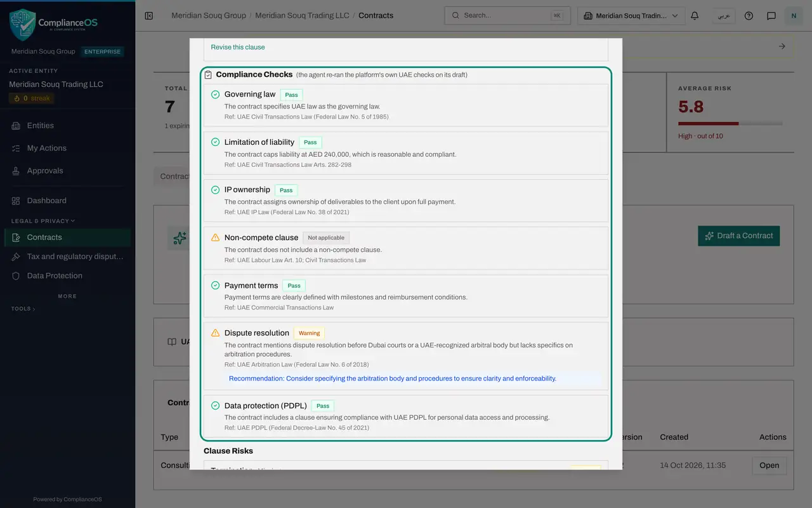Click the green check icon beside Payment terms
812x508 pixels.
216,285
